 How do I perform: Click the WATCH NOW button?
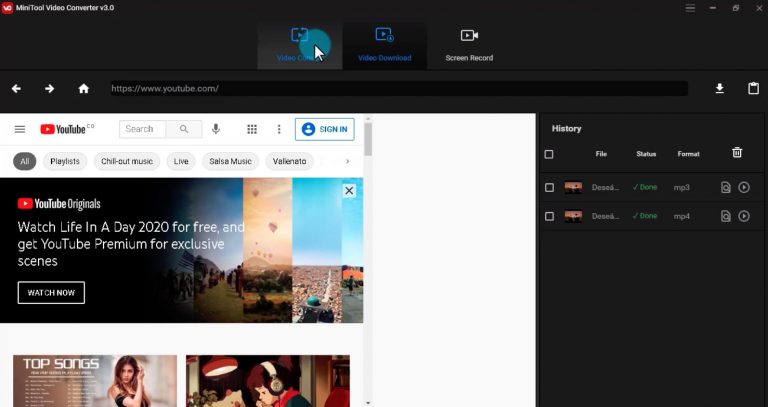click(51, 292)
